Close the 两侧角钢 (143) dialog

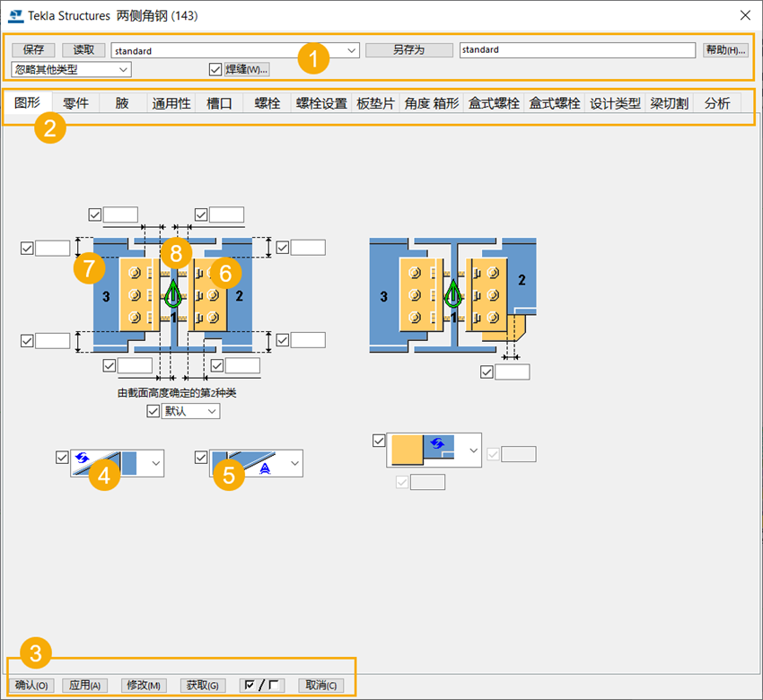(x=745, y=15)
